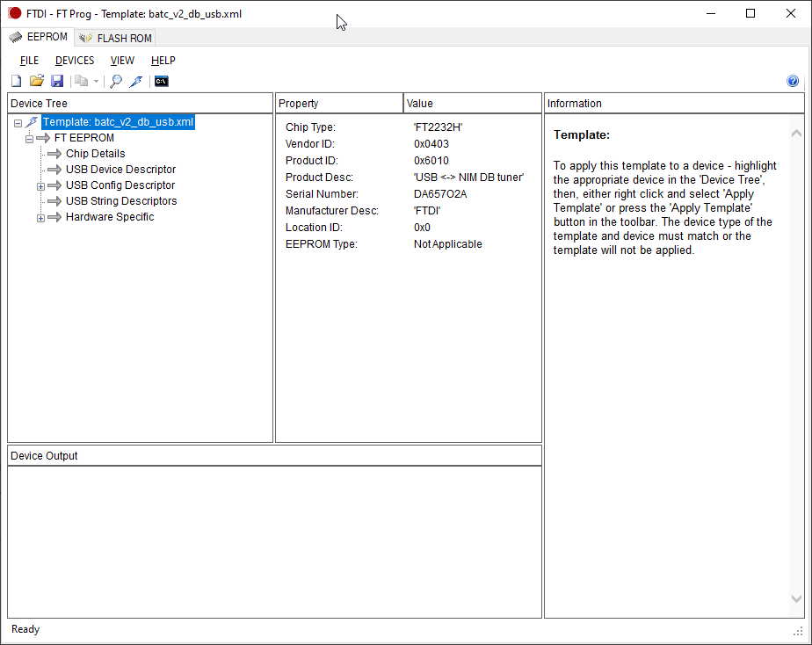Click the Serial Number property label
812x645 pixels.
322,194
